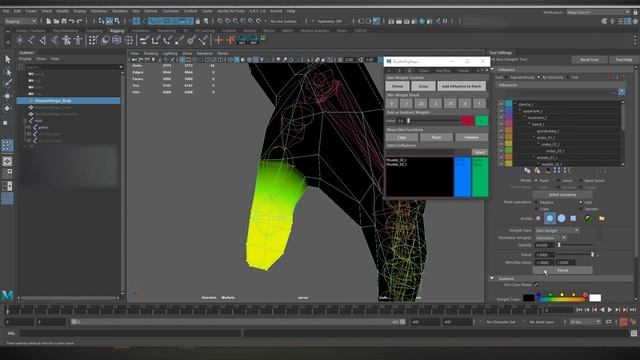Sort influences Flat radio button
The image size is (640, 360).
568,77
